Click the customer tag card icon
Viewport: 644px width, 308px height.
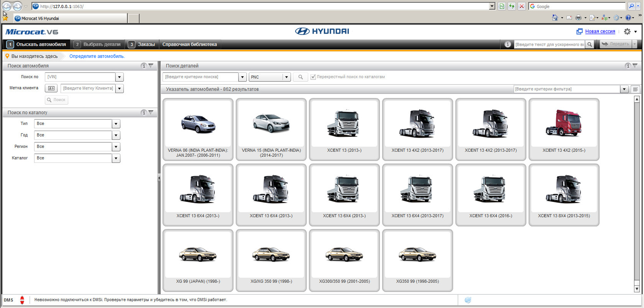tap(51, 88)
